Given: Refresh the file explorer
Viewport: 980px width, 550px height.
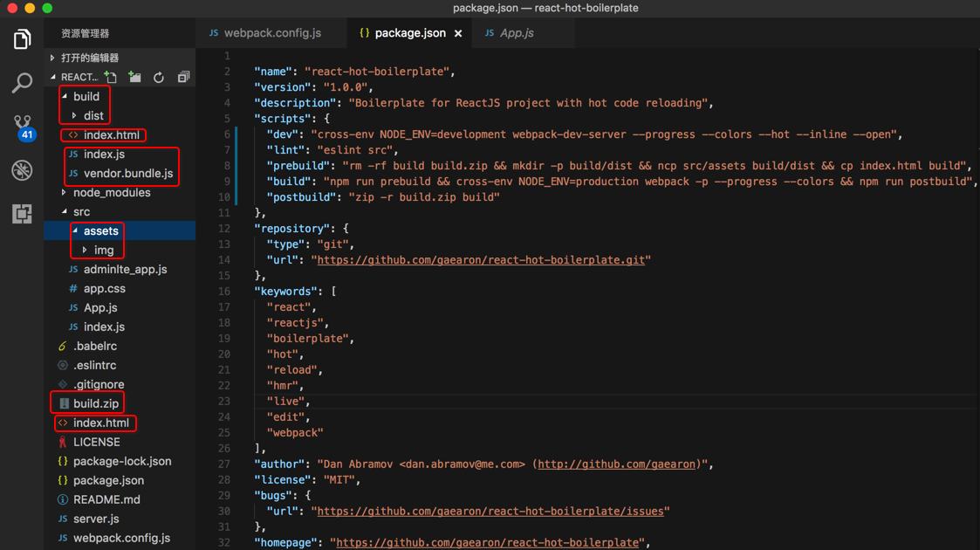Looking at the screenshot, I should pyautogui.click(x=159, y=78).
